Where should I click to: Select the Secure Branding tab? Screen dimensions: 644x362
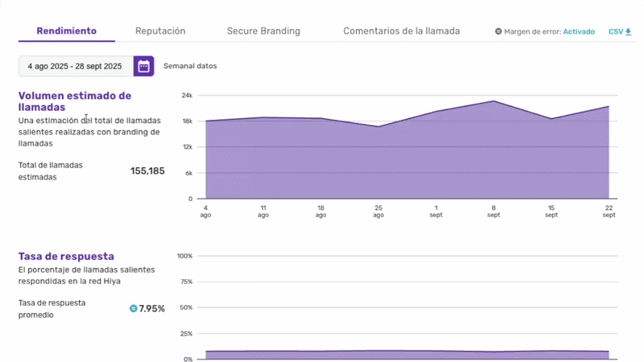pos(263,31)
